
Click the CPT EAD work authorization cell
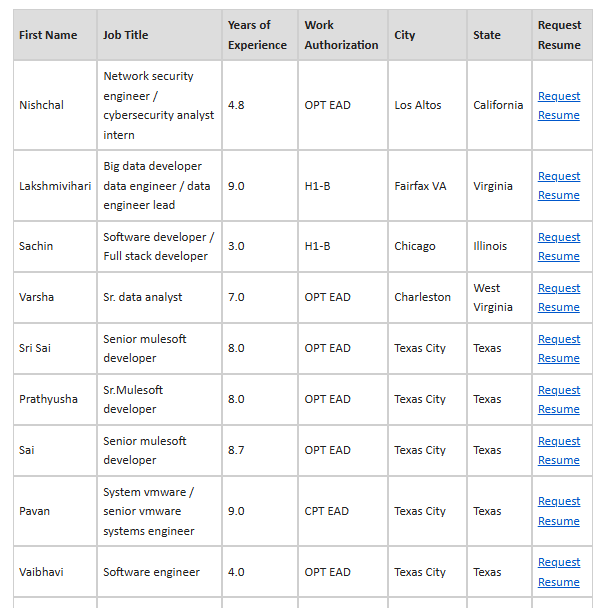pos(327,511)
